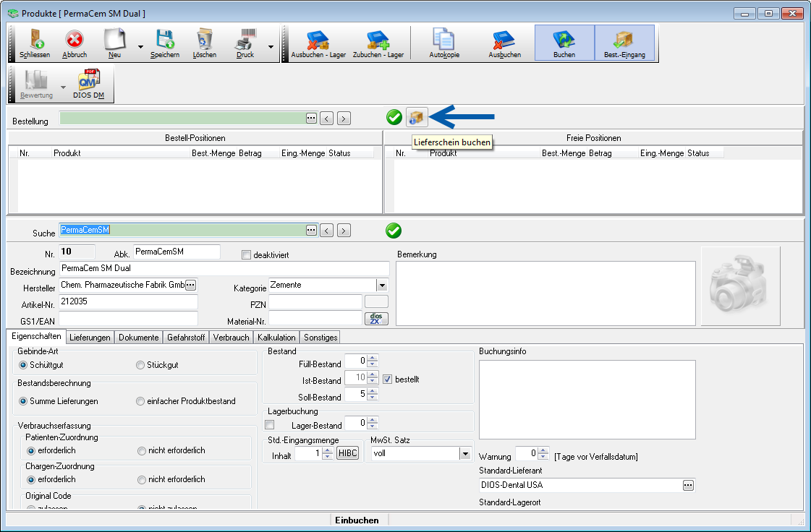Open the Neu dropdown arrow

click(140, 46)
